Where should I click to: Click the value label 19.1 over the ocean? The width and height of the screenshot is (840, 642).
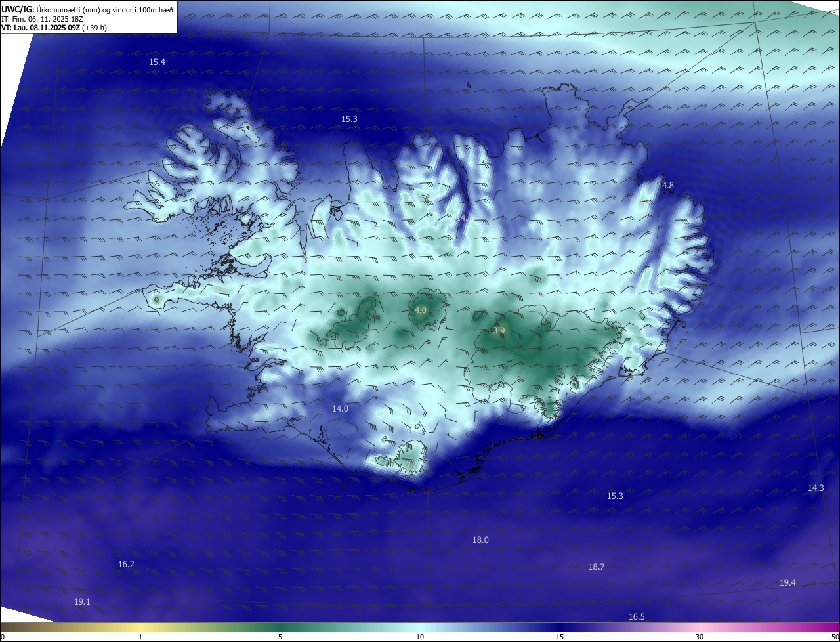(82, 601)
